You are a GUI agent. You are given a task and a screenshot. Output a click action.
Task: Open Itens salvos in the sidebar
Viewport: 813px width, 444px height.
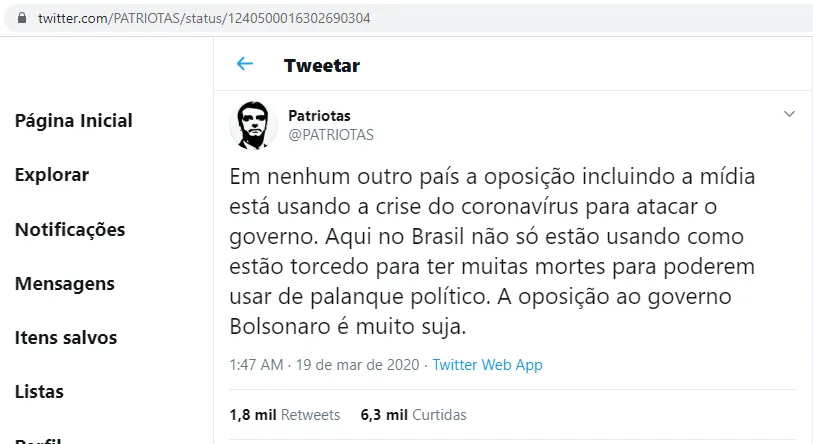pyautogui.click(x=66, y=338)
